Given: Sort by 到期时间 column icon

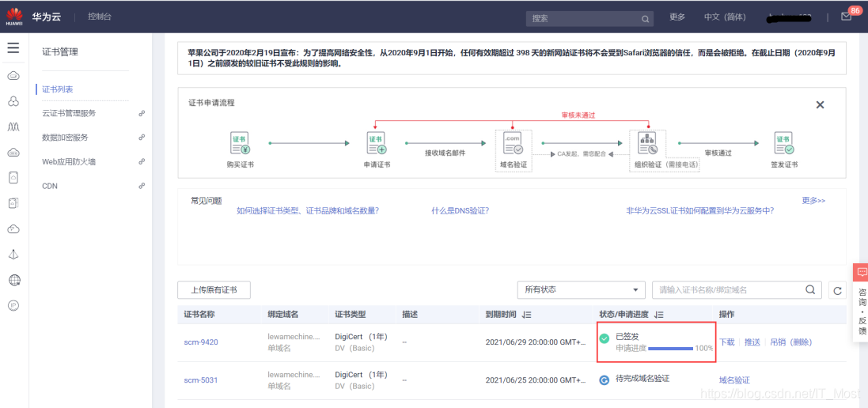Looking at the screenshot, I should [x=526, y=315].
